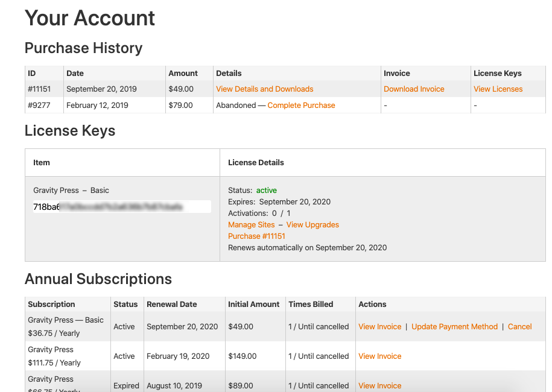Click initial amount $149.00
The width and height of the screenshot is (552, 392).
pos(242,356)
